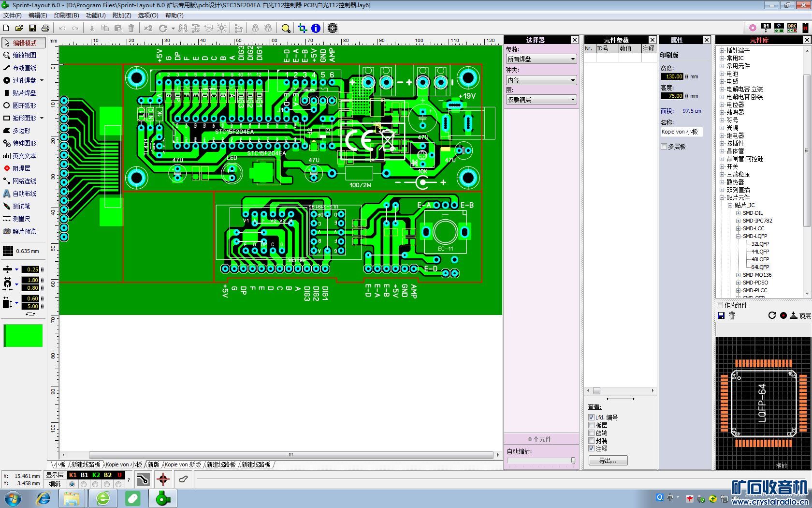Expand the 电解电容 立装 library folder
The width and height of the screenshot is (812, 508).
click(x=722, y=89)
